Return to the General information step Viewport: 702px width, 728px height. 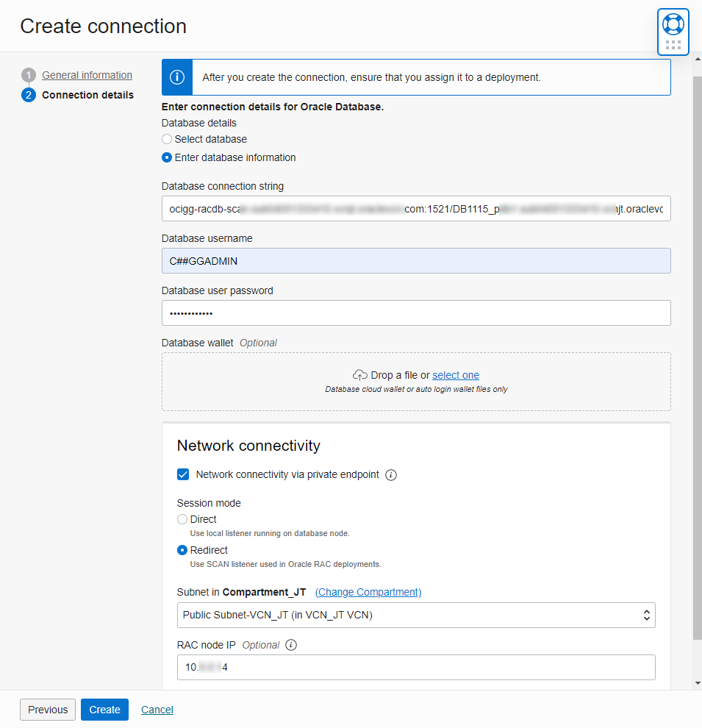coord(86,74)
